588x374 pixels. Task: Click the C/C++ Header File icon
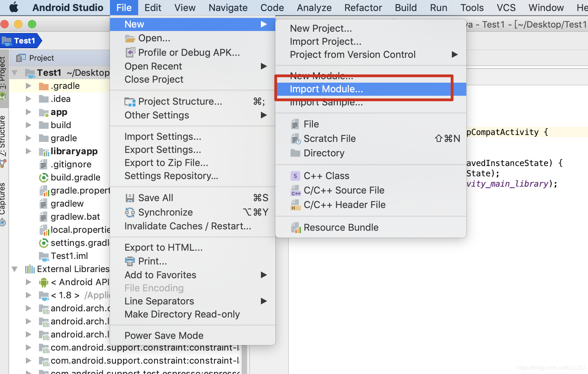click(295, 205)
